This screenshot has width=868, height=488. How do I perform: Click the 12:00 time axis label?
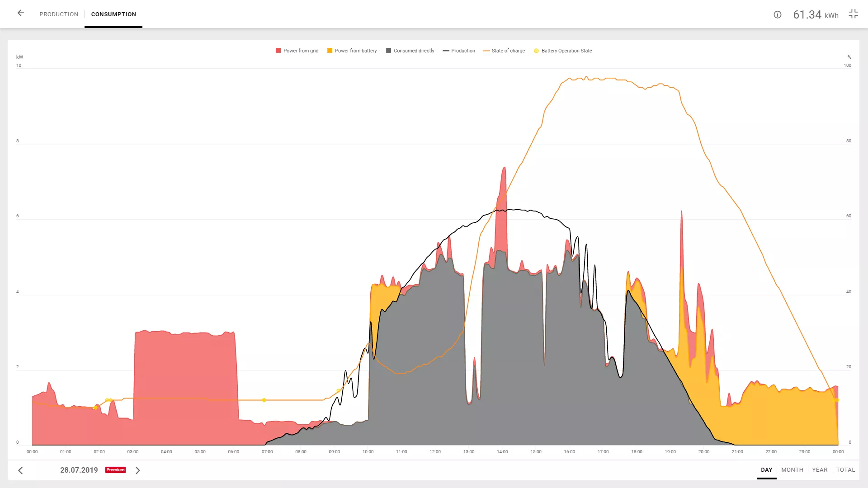(x=435, y=452)
